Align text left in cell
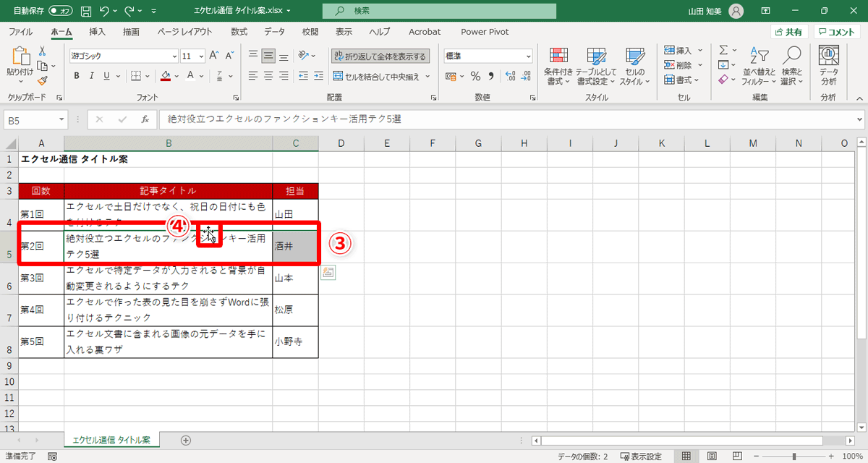 pos(253,75)
